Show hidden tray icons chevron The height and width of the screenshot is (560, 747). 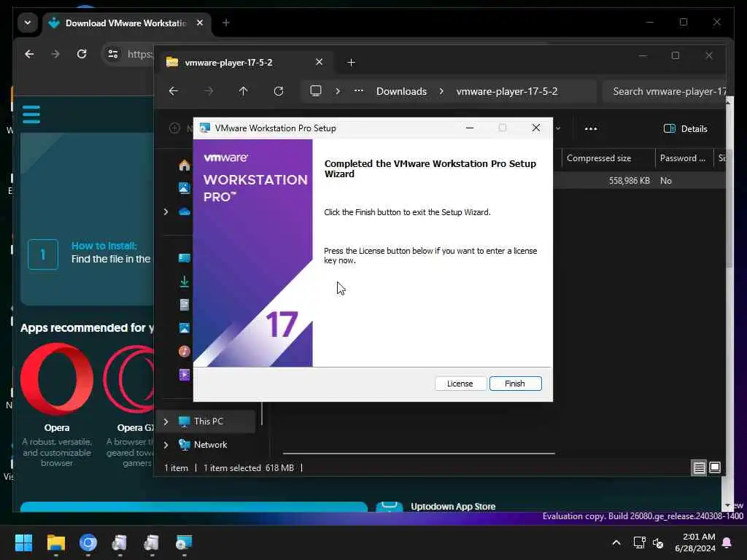(616, 542)
